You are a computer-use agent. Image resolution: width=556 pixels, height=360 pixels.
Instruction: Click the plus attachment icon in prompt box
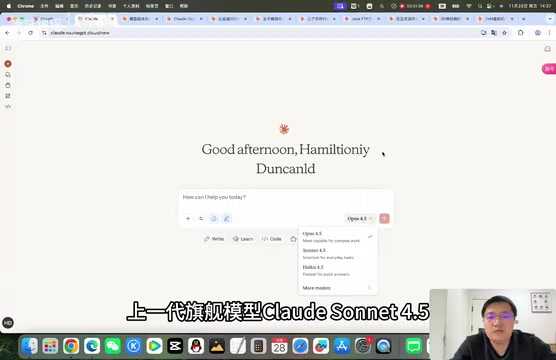[188, 218]
